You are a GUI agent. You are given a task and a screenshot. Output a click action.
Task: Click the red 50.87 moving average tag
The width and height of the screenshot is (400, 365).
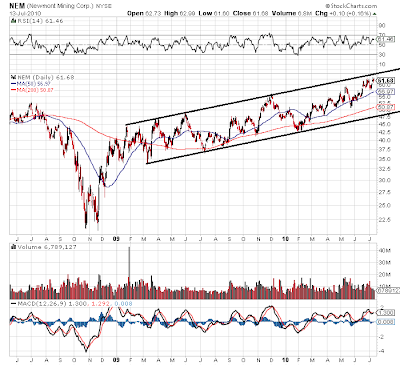(x=386, y=107)
